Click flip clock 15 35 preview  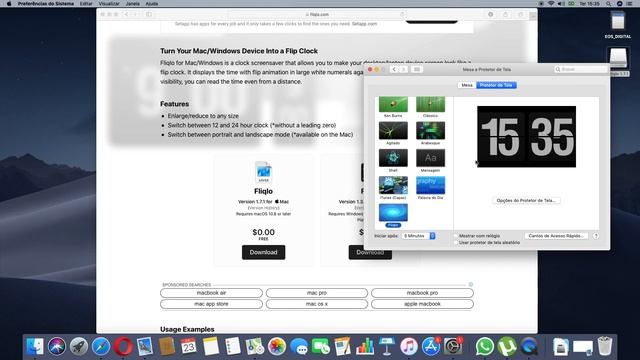(527, 136)
